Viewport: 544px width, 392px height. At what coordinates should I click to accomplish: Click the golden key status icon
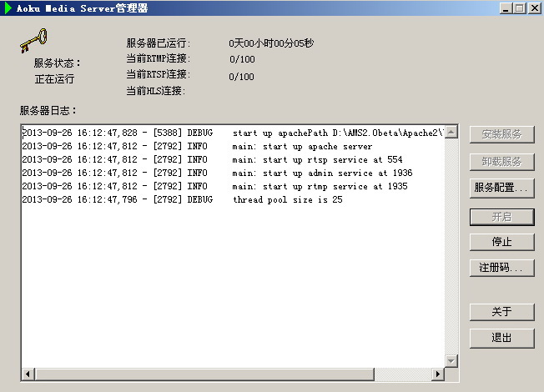tap(33, 41)
